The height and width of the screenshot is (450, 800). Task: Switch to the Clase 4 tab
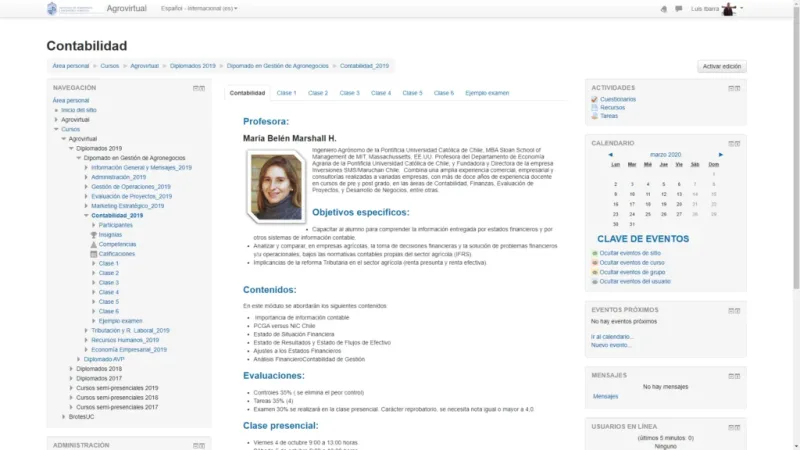(x=381, y=93)
